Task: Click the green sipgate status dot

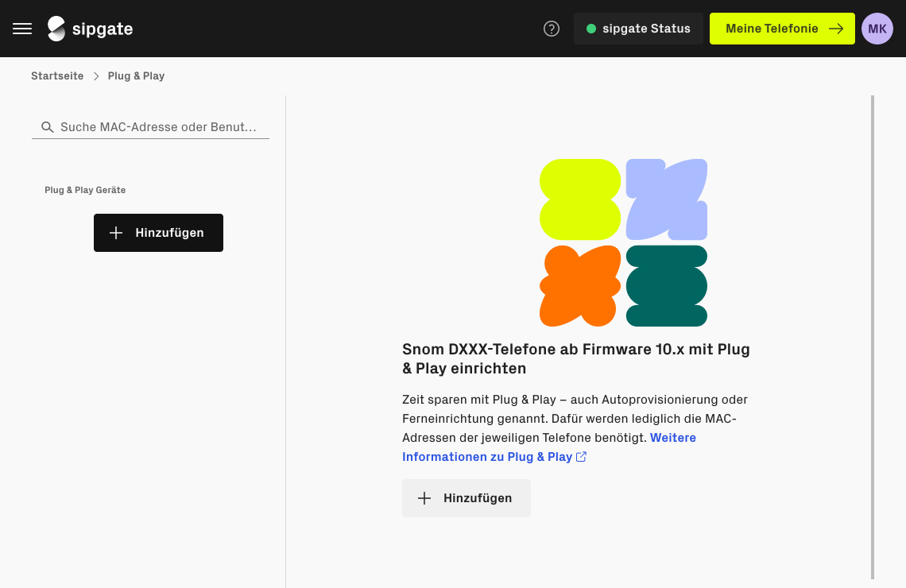Action: pos(591,29)
